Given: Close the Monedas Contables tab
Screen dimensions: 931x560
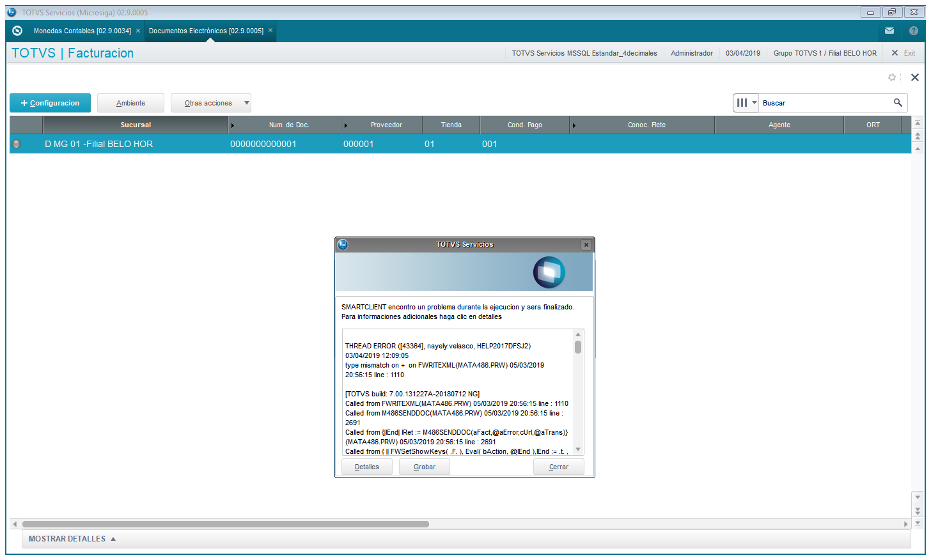Looking at the screenshot, I should [138, 31].
